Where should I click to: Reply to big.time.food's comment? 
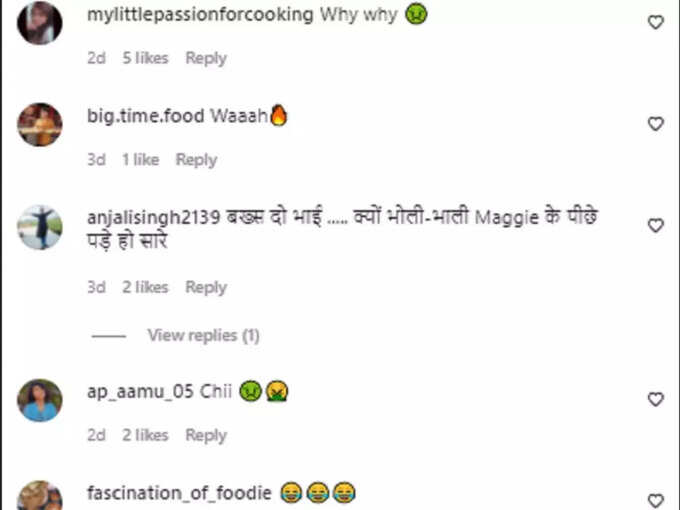click(196, 160)
